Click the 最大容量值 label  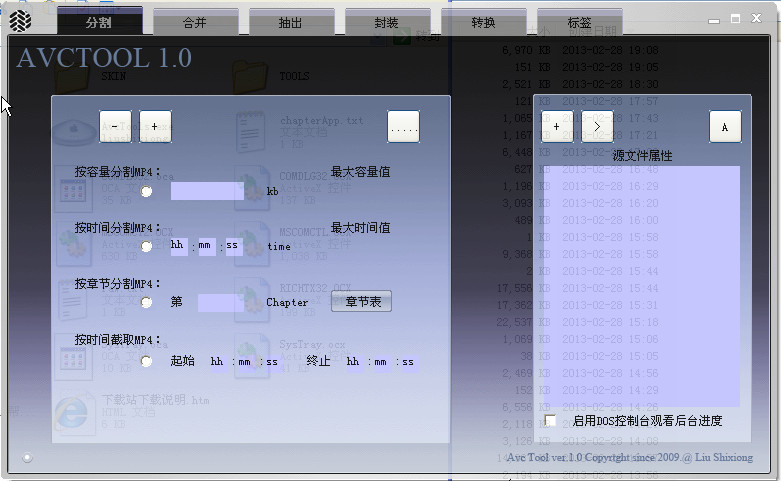361,172
